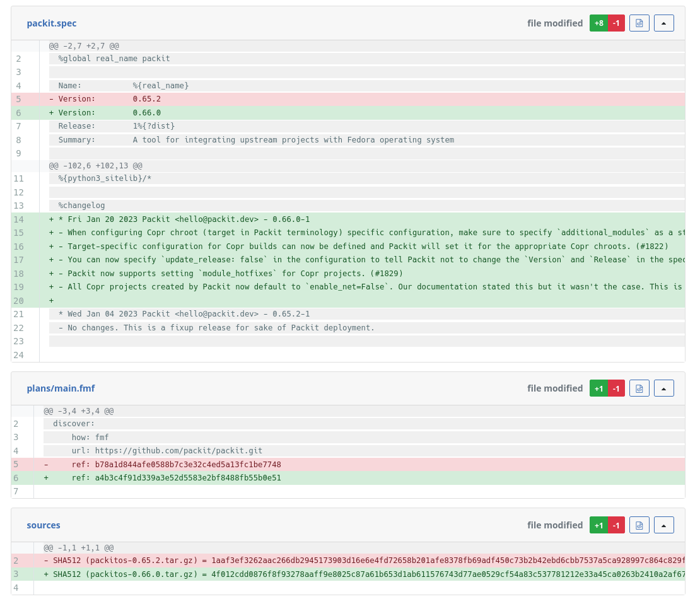The image size is (700, 599).
Task: Collapse the plans/main.fmf diff panel
Action: click(663, 388)
